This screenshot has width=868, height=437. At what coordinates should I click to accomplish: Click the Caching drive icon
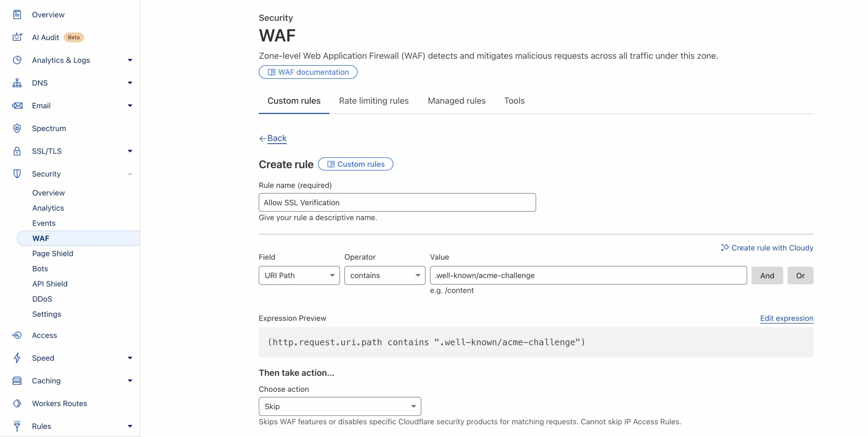click(x=17, y=381)
